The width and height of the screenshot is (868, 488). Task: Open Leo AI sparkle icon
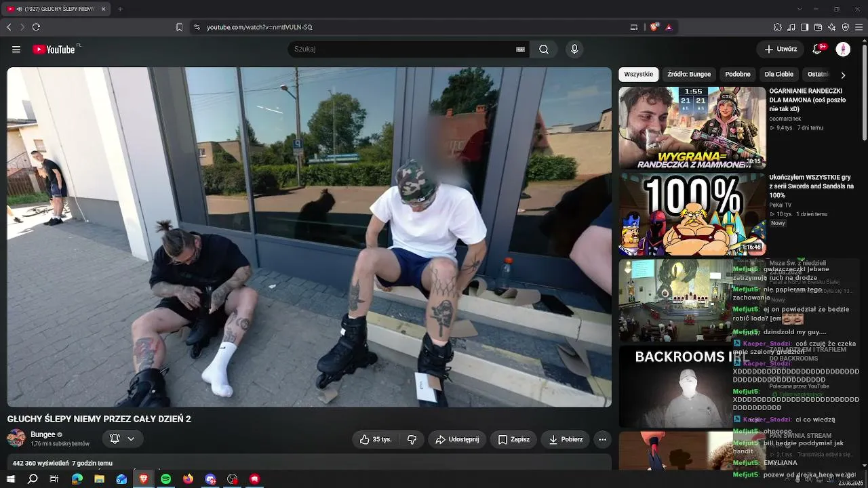point(832,27)
